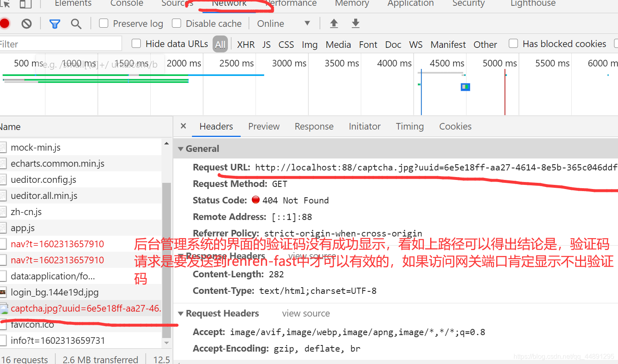Click the red 404 status code indicator
Viewport: 618px width, 364px height.
[256, 200]
